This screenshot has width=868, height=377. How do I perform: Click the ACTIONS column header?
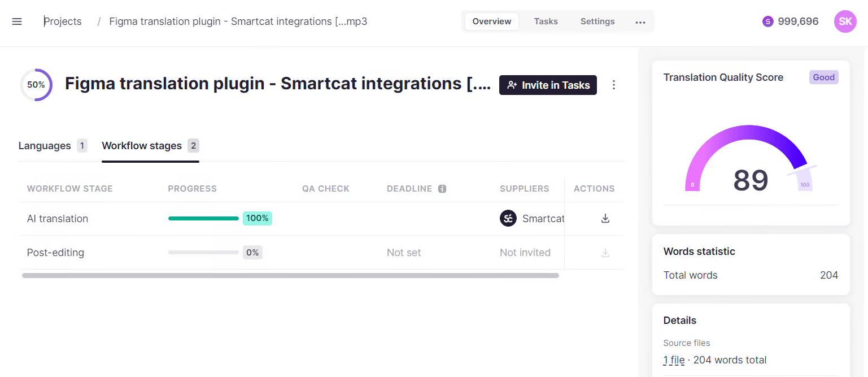(x=594, y=189)
